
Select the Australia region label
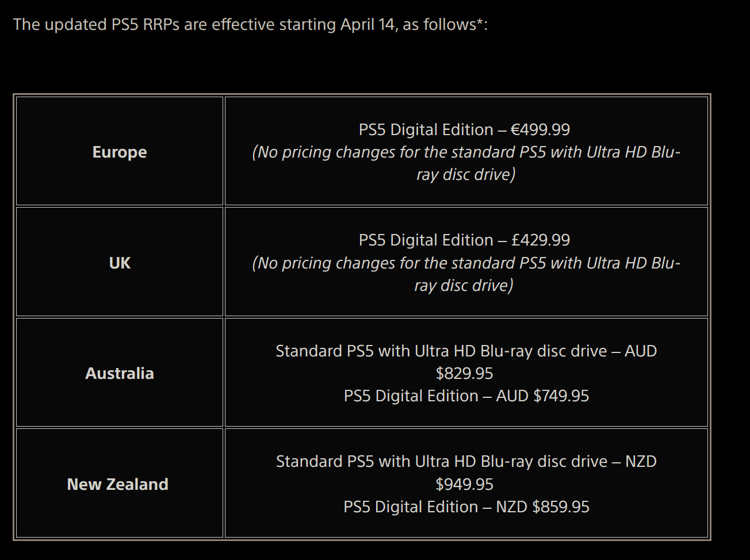pos(120,373)
